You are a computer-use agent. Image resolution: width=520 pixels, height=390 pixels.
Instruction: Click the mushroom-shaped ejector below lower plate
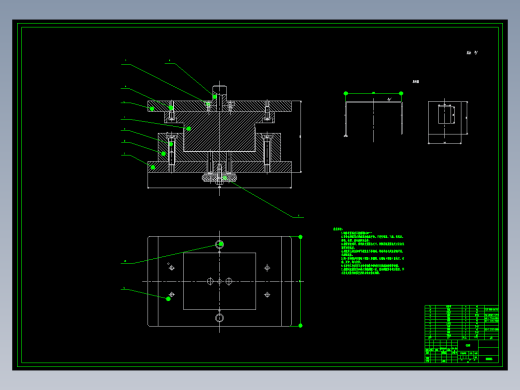pyautogui.click(x=219, y=178)
